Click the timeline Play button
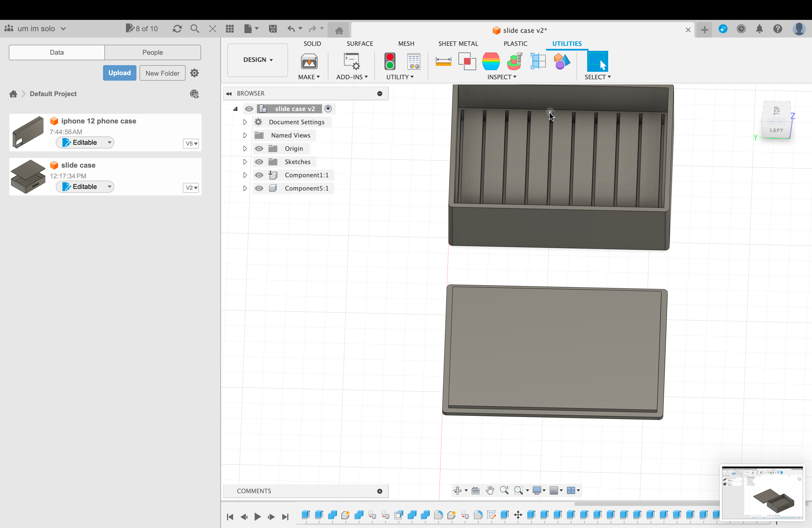This screenshot has width=812, height=528. (258, 517)
